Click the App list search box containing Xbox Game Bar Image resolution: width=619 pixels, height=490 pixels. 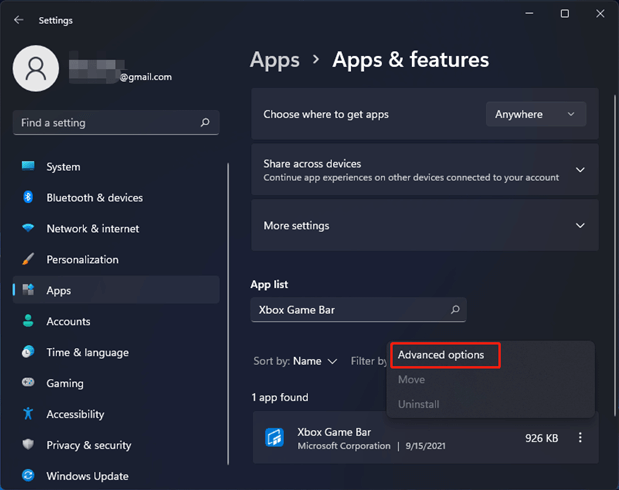tap(358, 310)
